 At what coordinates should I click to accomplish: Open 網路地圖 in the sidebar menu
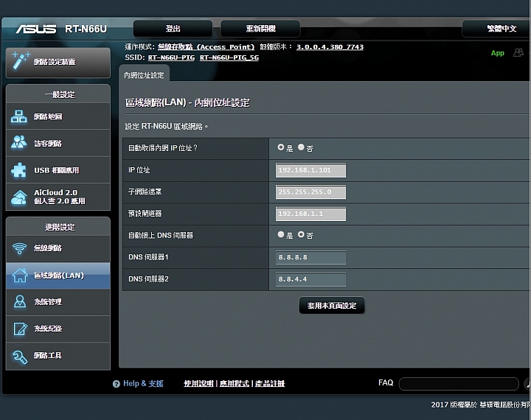click(58, 116)
